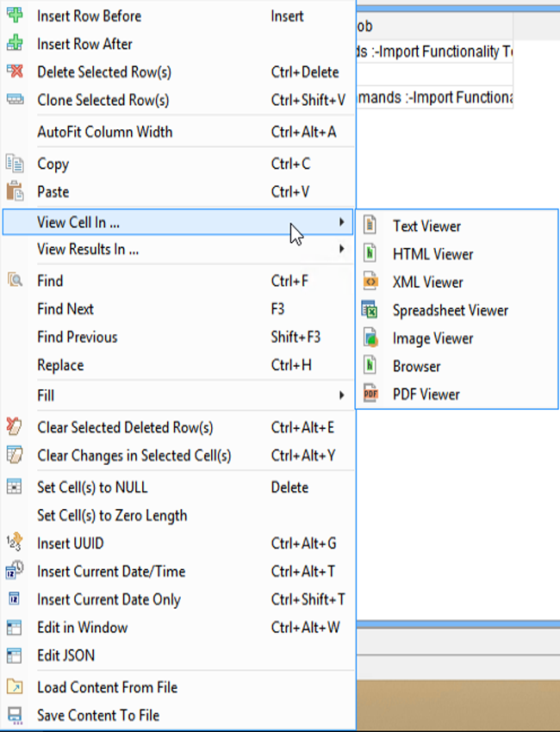Choose Edit JSON menu entry
Viewport: 560px width, 732px height.
coord(65,655)
